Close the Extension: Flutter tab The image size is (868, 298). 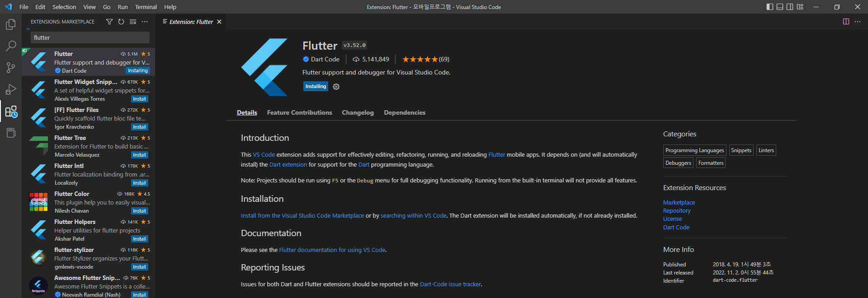tap(219, 22)
